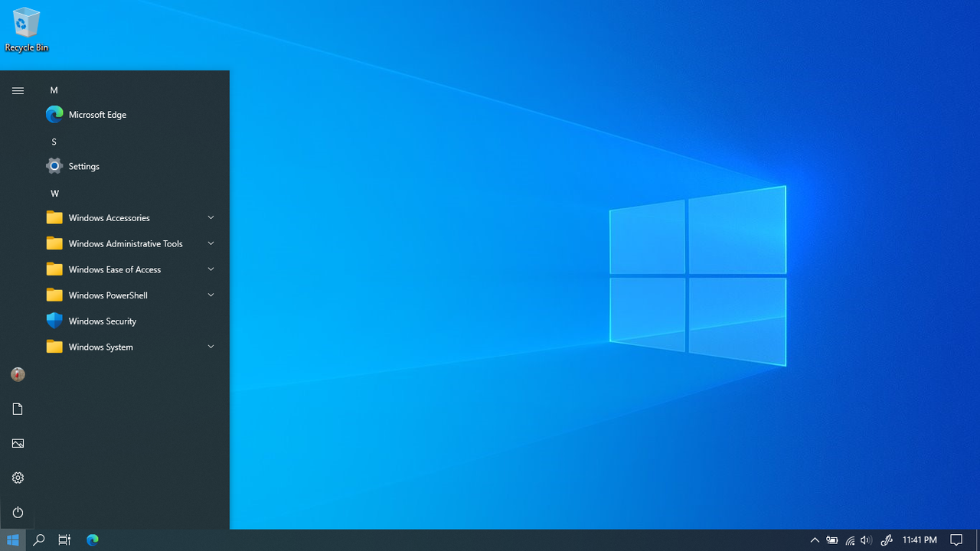
Task: Expand the Windows Ease of Access folder
Action: tap(130, 269)
